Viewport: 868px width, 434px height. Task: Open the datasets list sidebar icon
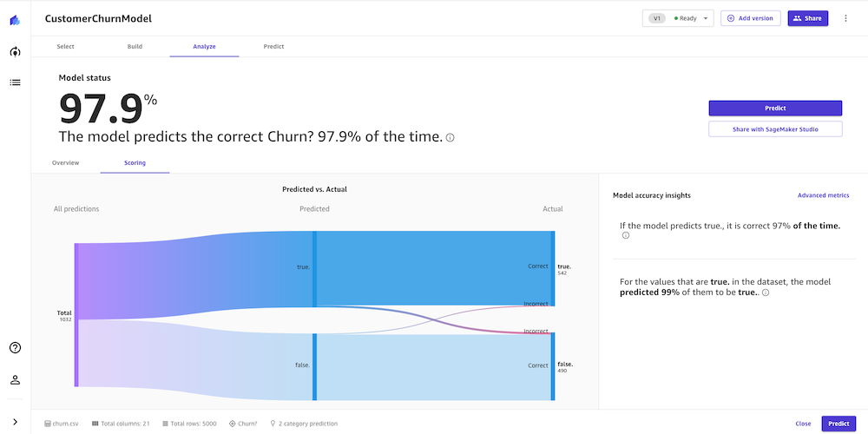coord(15,82)
